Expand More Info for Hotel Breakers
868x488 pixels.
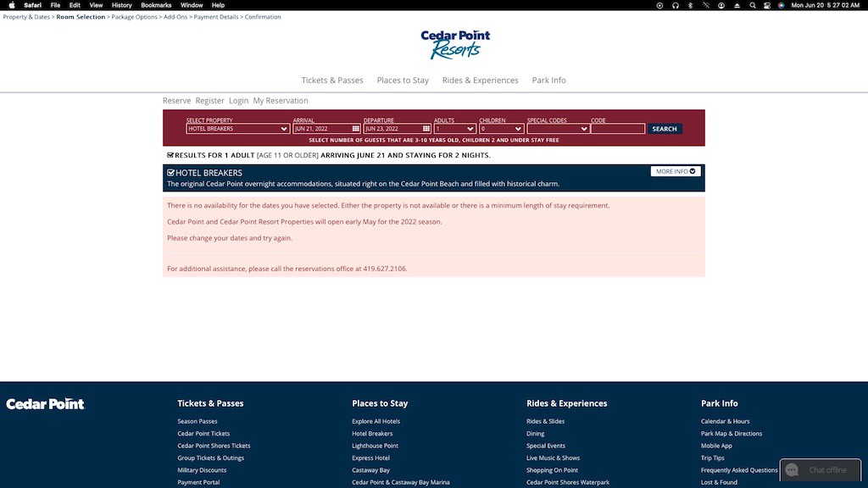pyautogui.click(x=676, y=171)
